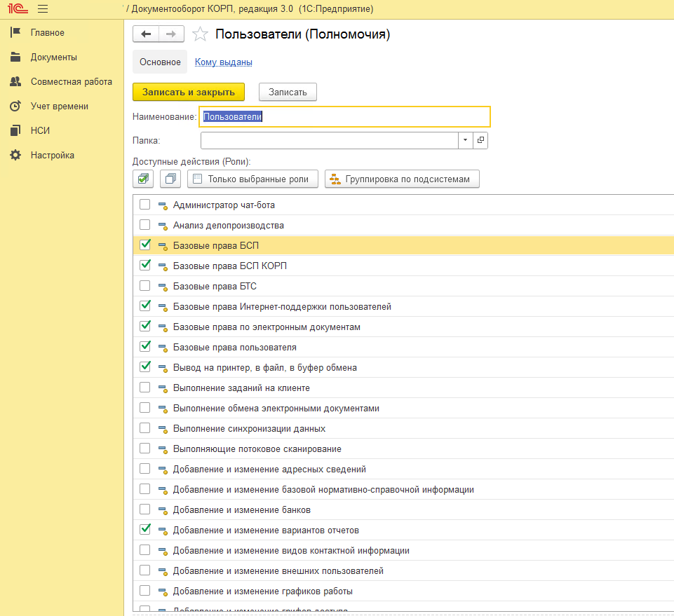This screenshot has width=674, height=616.
Task: Select row Базовые права пользователя
Action: (403, 347)
